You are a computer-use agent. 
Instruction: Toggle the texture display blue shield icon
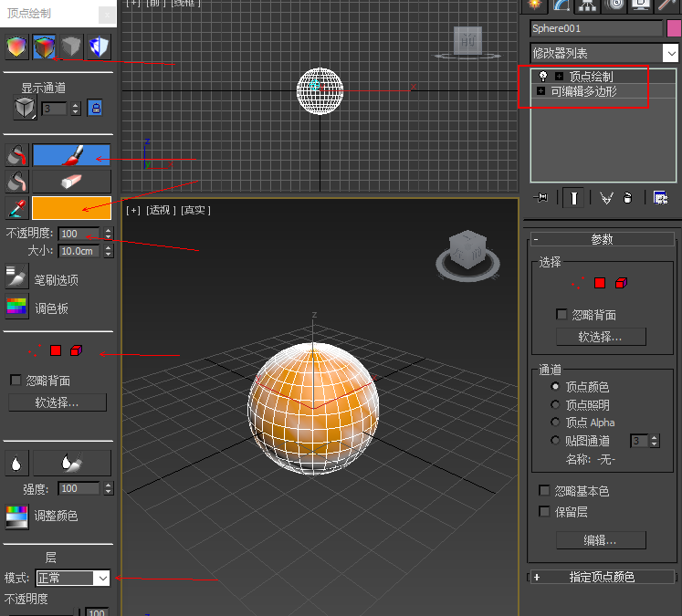[99, 47]
